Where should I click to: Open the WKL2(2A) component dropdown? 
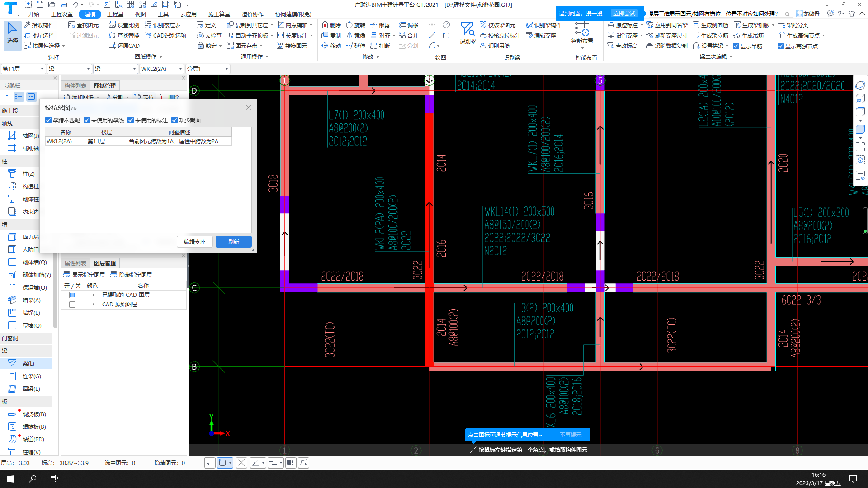click(x=161, y=69)
